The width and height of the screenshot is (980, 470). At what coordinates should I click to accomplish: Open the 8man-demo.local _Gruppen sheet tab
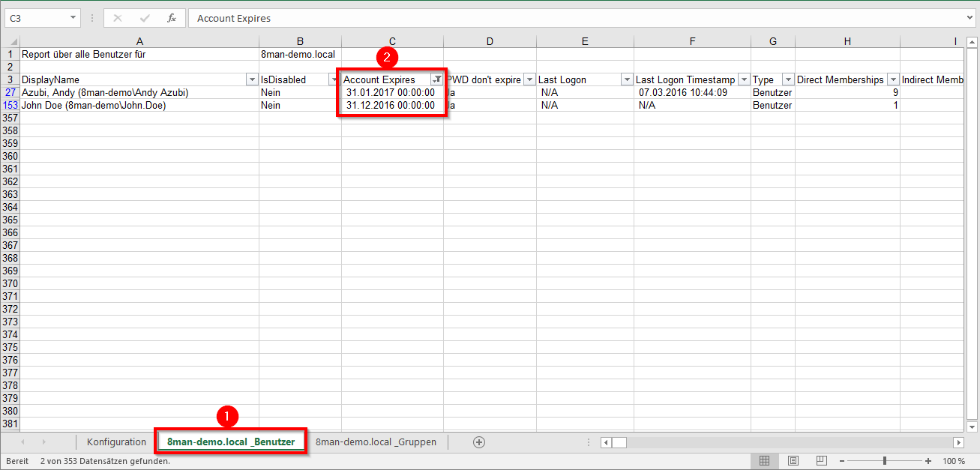[x=376, y=442]
